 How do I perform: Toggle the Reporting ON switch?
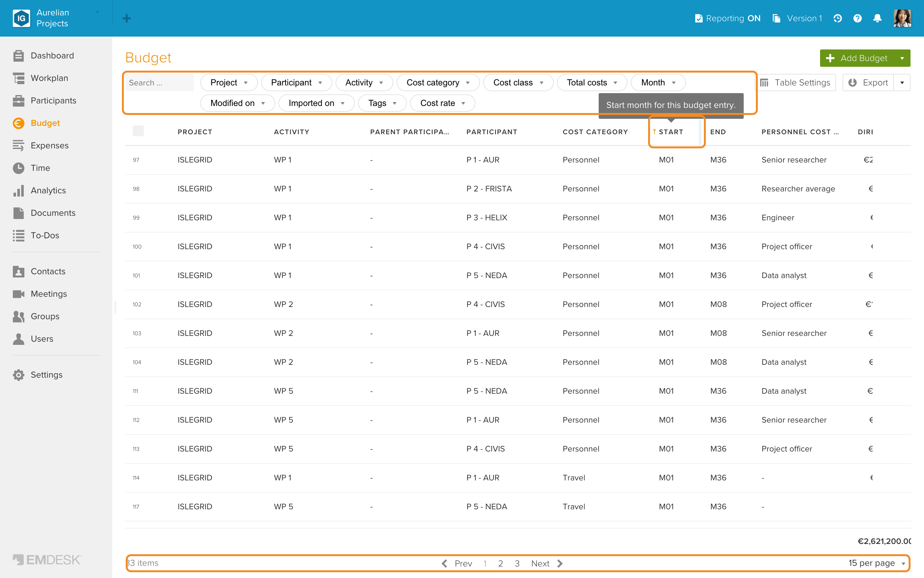[728, 18]
